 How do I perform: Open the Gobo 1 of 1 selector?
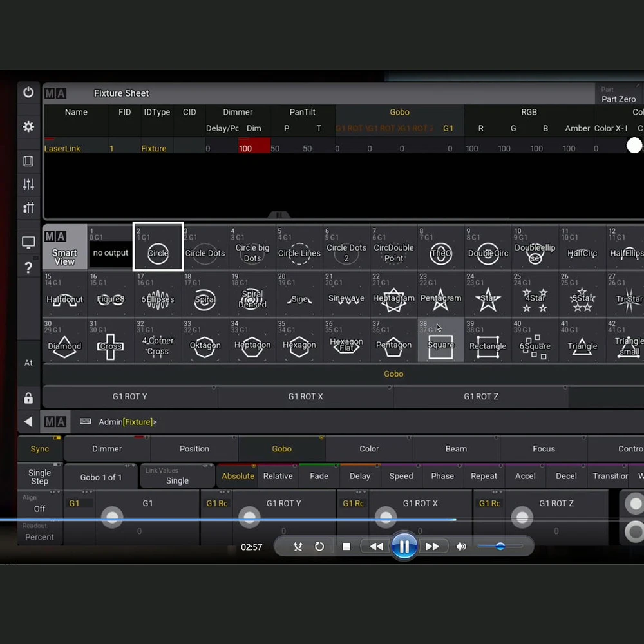(101, 477)
